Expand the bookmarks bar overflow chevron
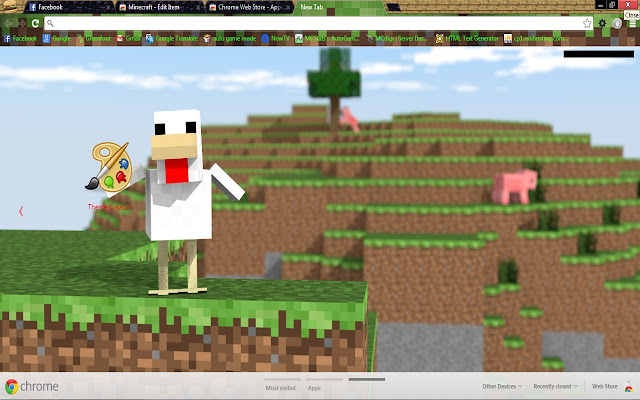 (x=632, y=39)
